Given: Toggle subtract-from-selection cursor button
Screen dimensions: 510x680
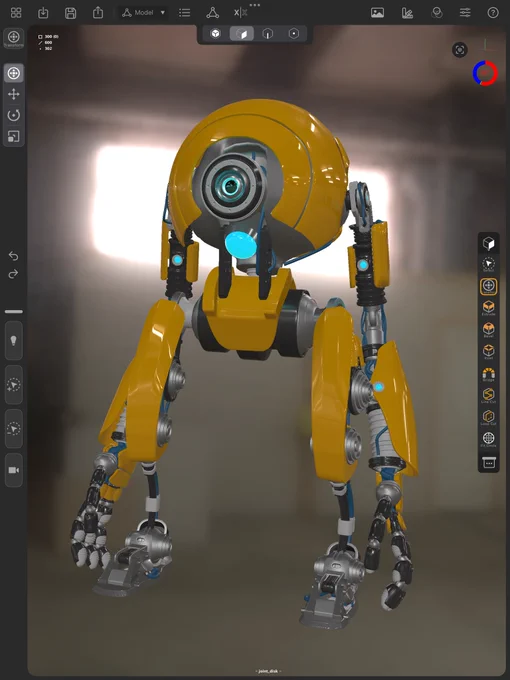Looking at the screenshot, I should click(x=14, y=428).
